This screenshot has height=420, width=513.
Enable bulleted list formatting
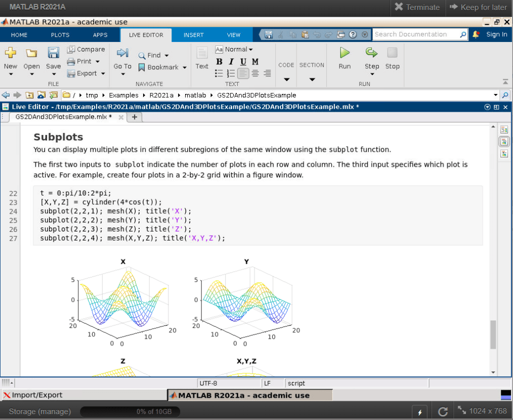point(219,73)
